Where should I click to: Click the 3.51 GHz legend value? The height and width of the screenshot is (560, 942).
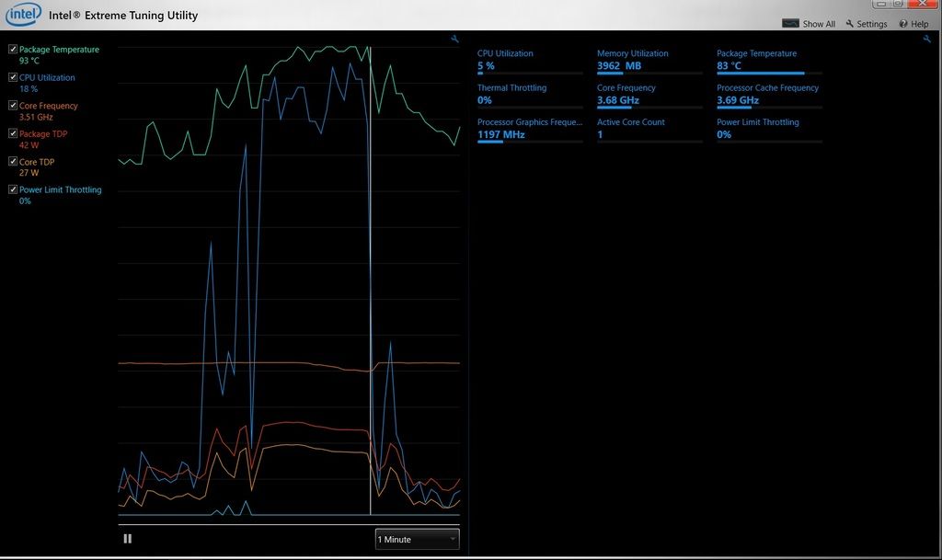[x=36, y=117]
